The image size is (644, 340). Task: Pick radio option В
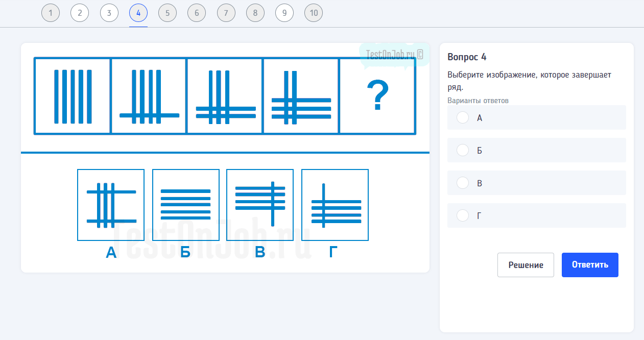tap(463, 183)
